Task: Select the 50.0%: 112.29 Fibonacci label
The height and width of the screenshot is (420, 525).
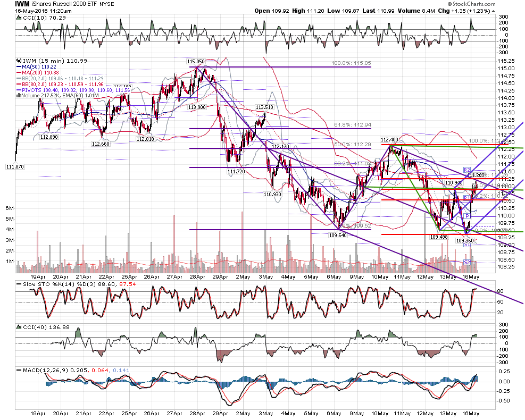Action: [x=353, y=145]
